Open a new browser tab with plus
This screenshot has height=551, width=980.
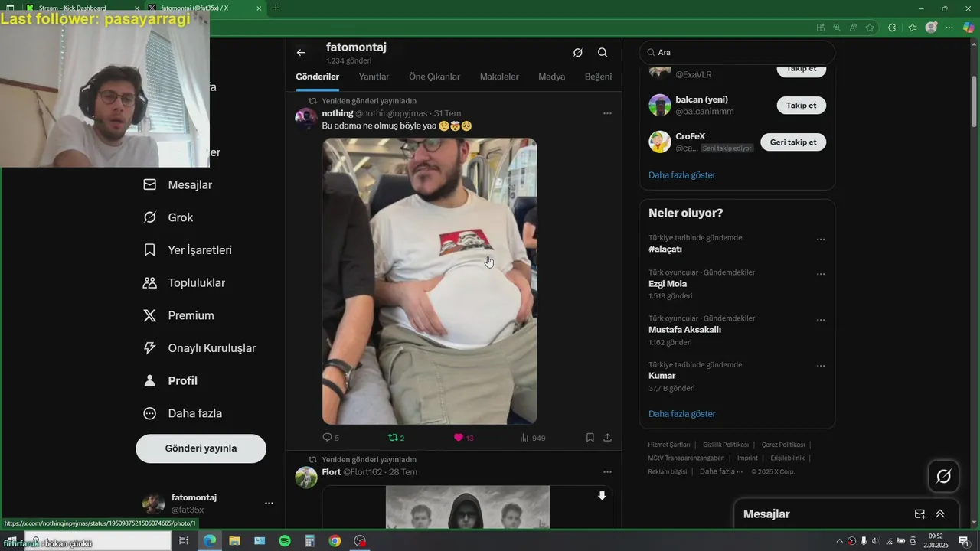[x=276, y=8]
